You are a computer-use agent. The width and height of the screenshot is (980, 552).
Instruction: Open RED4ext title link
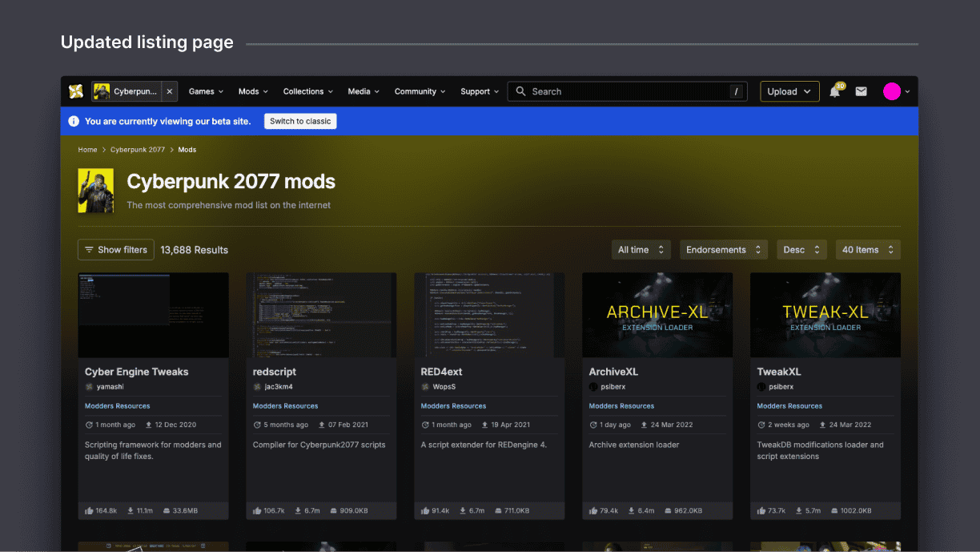point(441,372)
